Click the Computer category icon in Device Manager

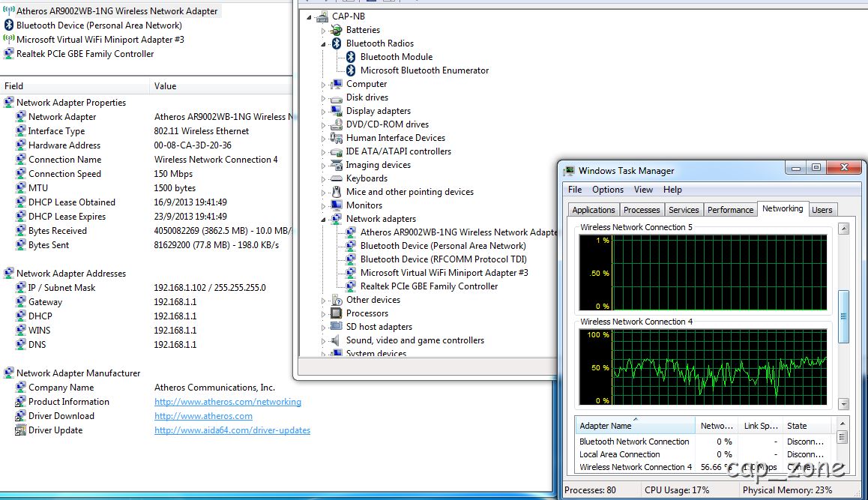(336, 84)
